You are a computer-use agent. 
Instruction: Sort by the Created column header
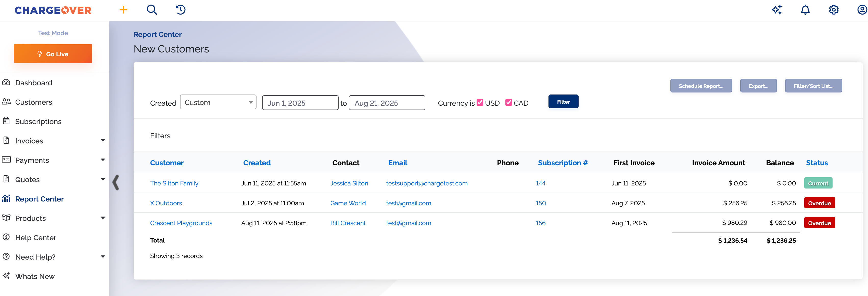(257, 163)
